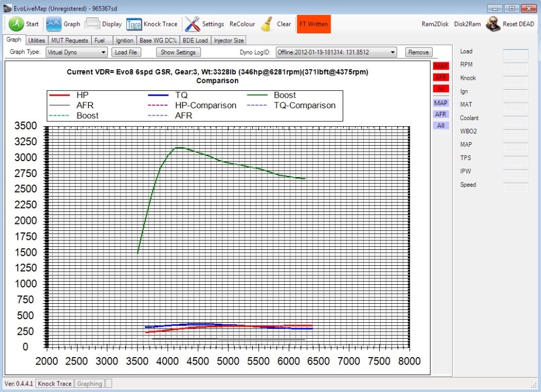Toggle the red All series button

pyautogui.click(x=441, y=89)
